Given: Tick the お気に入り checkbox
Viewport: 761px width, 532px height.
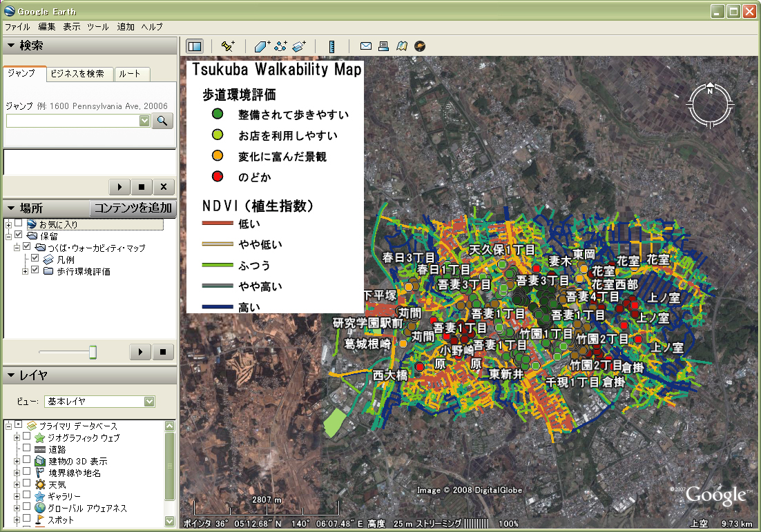Looking at the screenshot, I should tap(19, 224).
